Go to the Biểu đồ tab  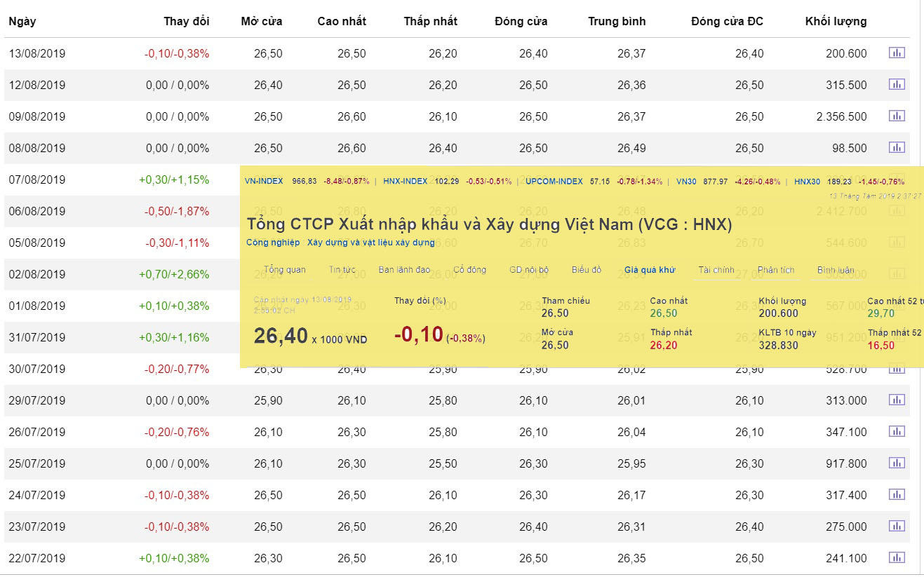click(x=586, y=270)
